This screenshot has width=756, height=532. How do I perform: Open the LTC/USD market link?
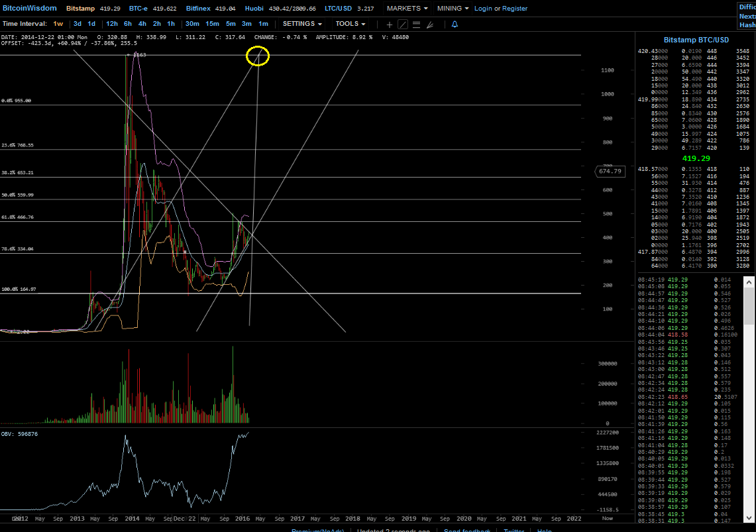point(349,8)
